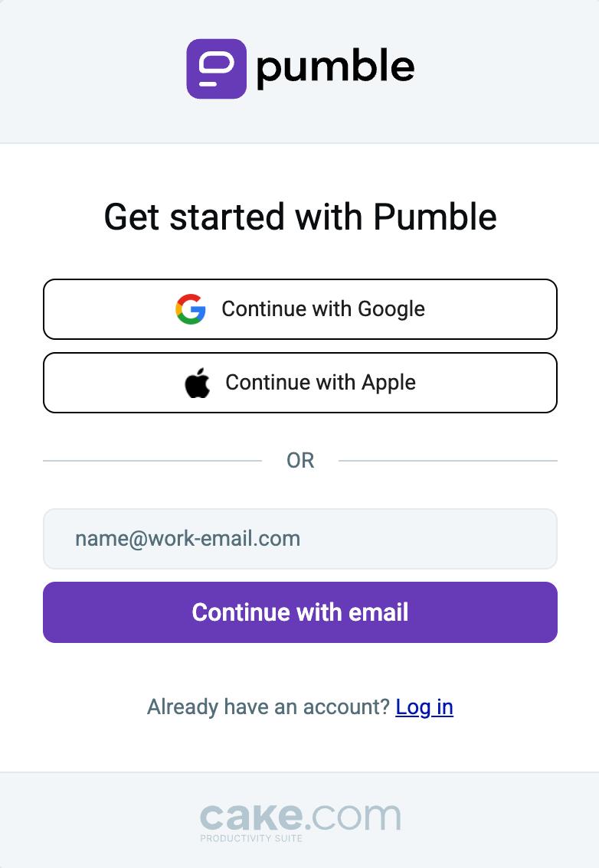Click the divider line right of OR
599x868 pixels.
click(x=448, y=461)
